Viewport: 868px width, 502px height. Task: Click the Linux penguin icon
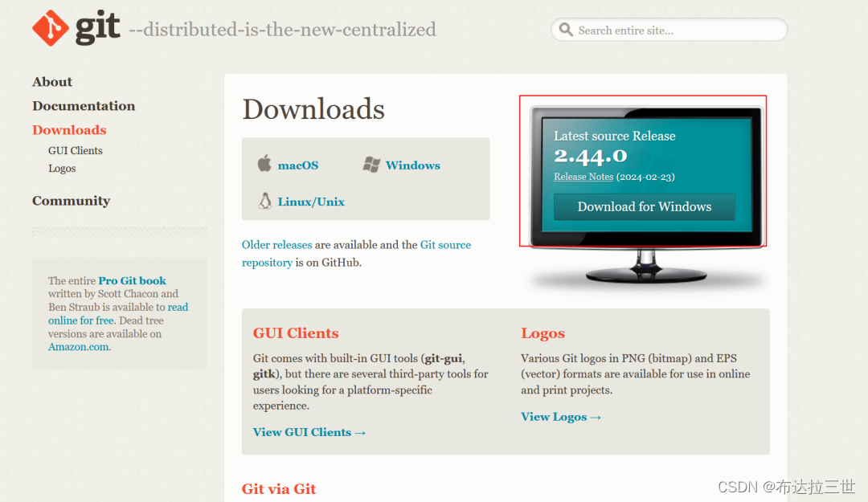pyautogui.click(x=265, y=201)
